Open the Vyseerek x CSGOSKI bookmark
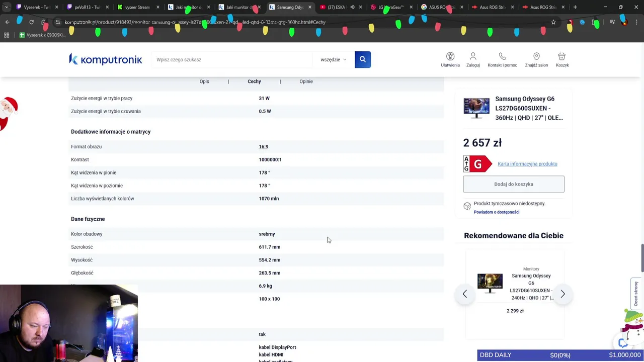Viewport: 644px width, 362px height. [x=42, y=35]
